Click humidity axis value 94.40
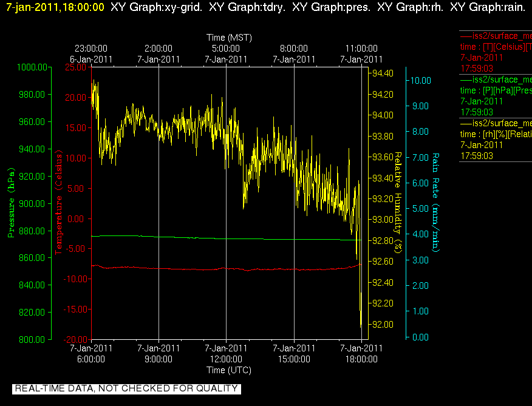 point(383,73)
